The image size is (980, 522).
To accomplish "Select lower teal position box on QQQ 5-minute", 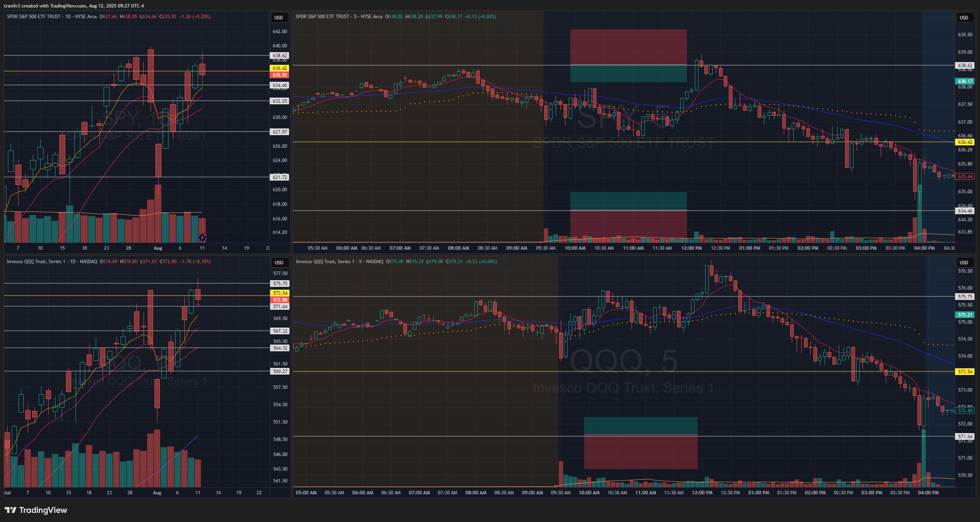I will click(640, 426).
